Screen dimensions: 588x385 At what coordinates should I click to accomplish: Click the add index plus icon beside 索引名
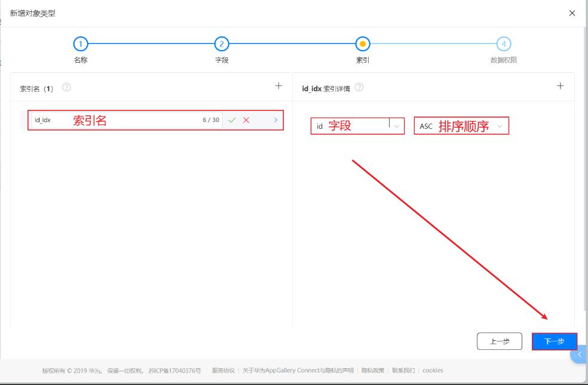(278, 86)
